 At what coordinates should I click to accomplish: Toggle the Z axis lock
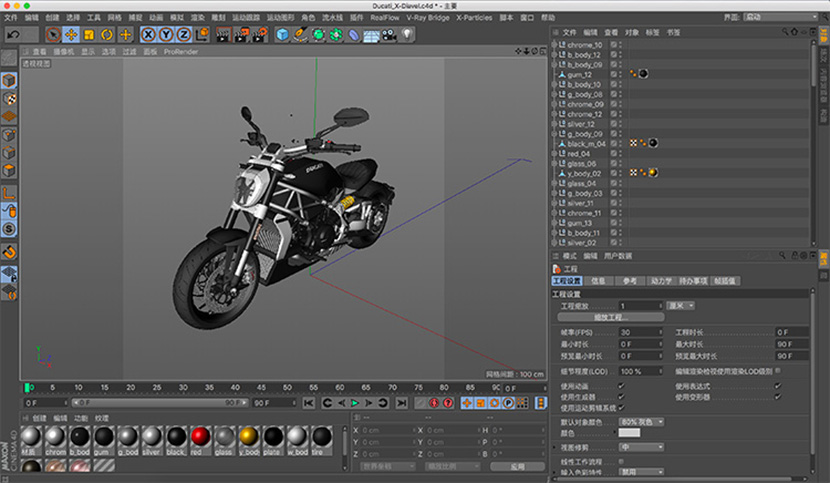tap(184, 35)
